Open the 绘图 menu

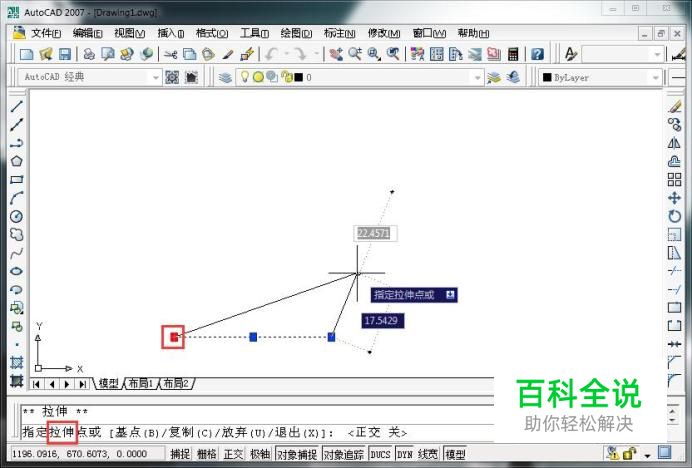pyautogui.click(x=296, y=33)
